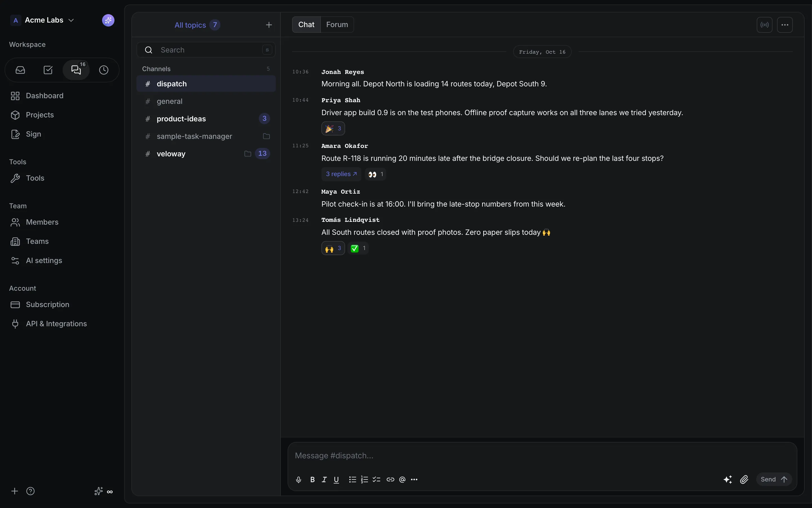
Task: Open the 3 replies thread link
Action: tap(341, 174)
